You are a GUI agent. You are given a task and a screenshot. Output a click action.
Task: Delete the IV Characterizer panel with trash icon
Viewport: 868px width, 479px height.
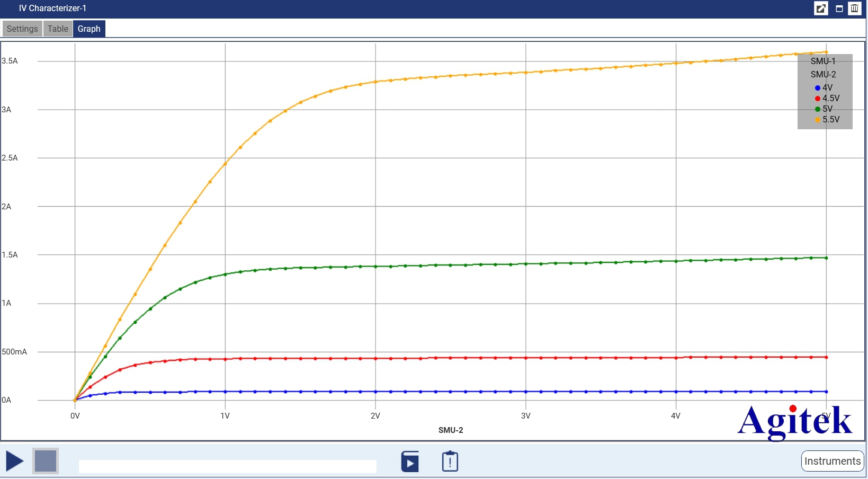pos(854,8)
